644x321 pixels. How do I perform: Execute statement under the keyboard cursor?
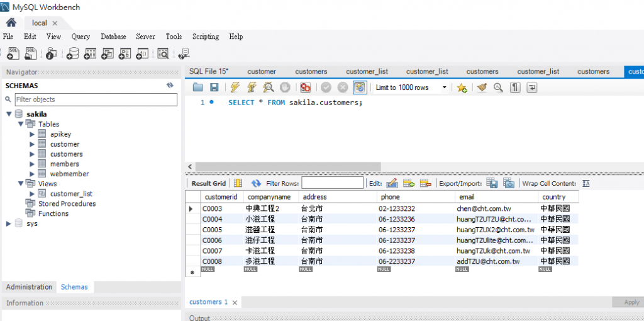click(x=252, y=87)
